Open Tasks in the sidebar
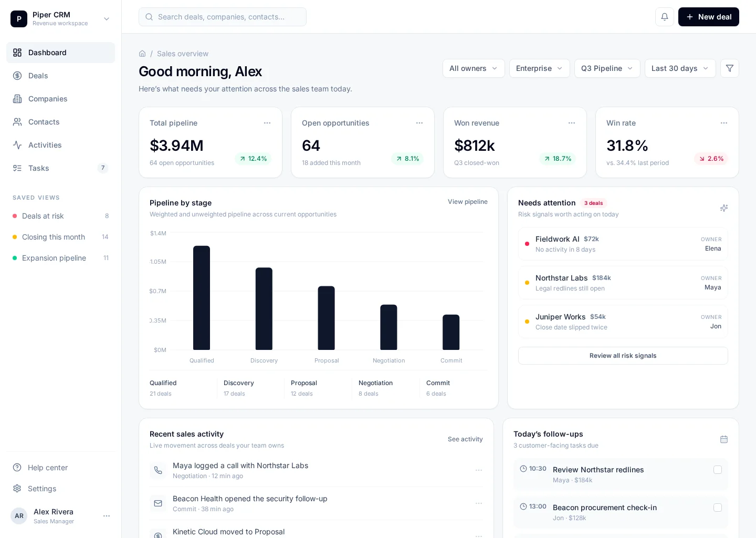Screen dimensions: 756x538 coord(60,168)
